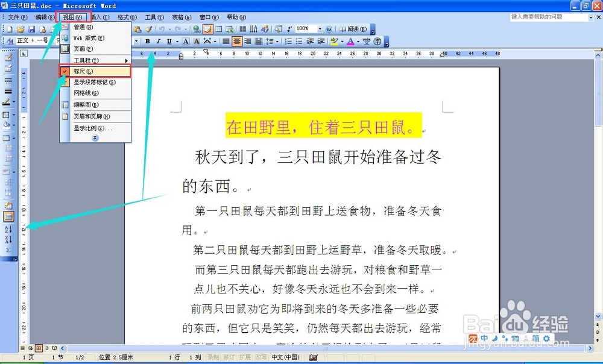This screenshot has height=364, width=603.
Task: Open the 文件 File menu
Action: click(17, 17)
